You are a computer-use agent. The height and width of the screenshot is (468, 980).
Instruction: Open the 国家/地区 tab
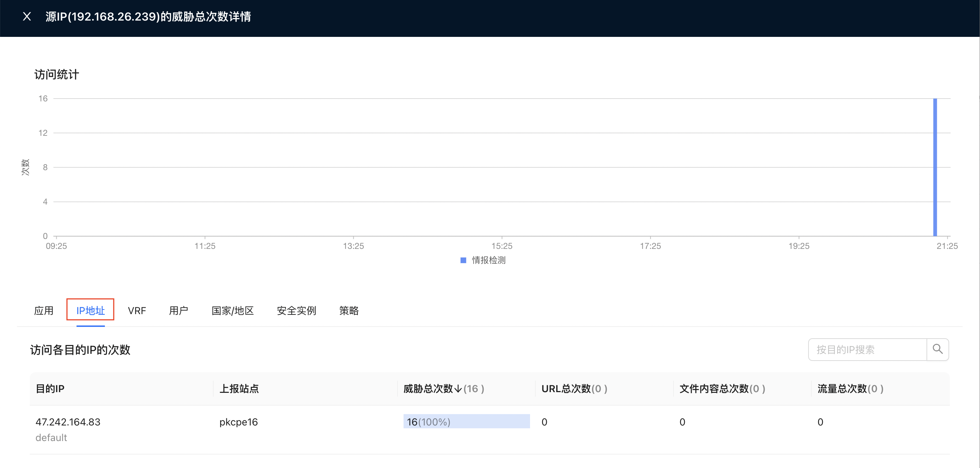click(232, 310)
